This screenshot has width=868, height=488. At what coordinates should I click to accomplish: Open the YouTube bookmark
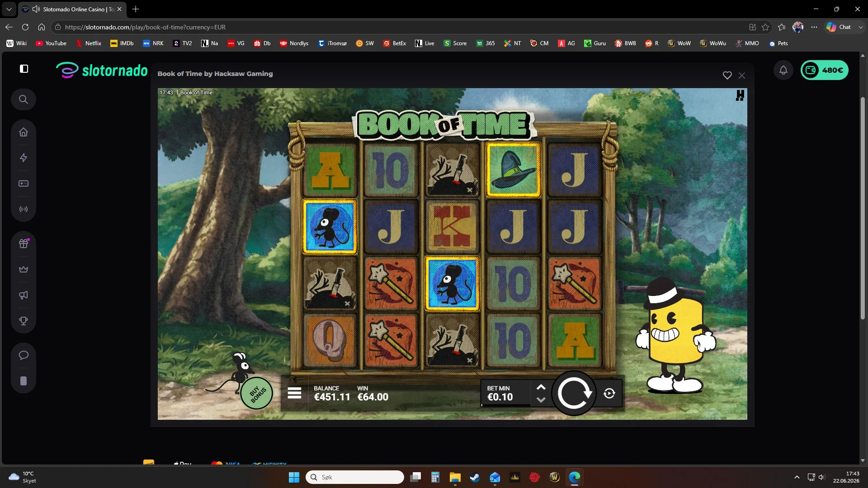click(51, 43)
